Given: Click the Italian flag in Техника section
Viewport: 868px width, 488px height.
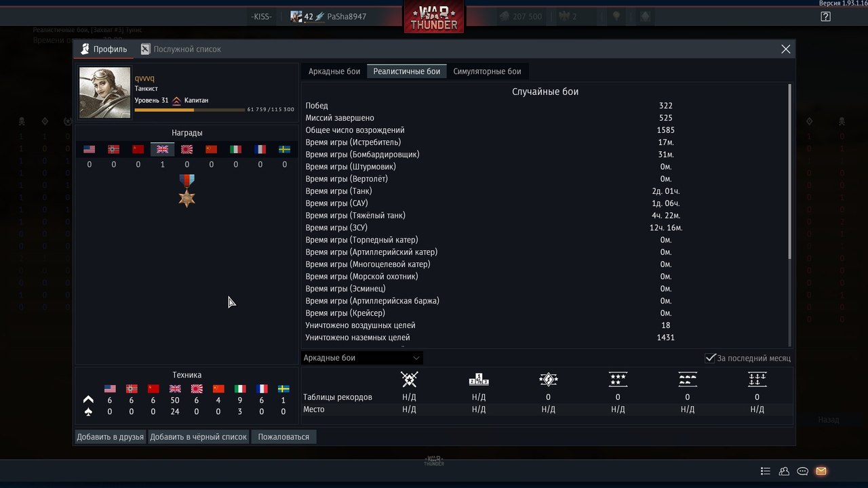Looking at the screenshot, I should pos(240,388).
